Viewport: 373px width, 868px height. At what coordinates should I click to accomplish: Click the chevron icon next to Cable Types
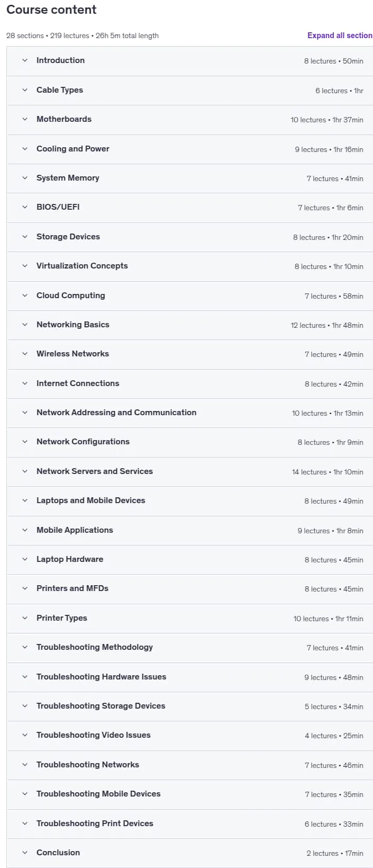point(25,90)
